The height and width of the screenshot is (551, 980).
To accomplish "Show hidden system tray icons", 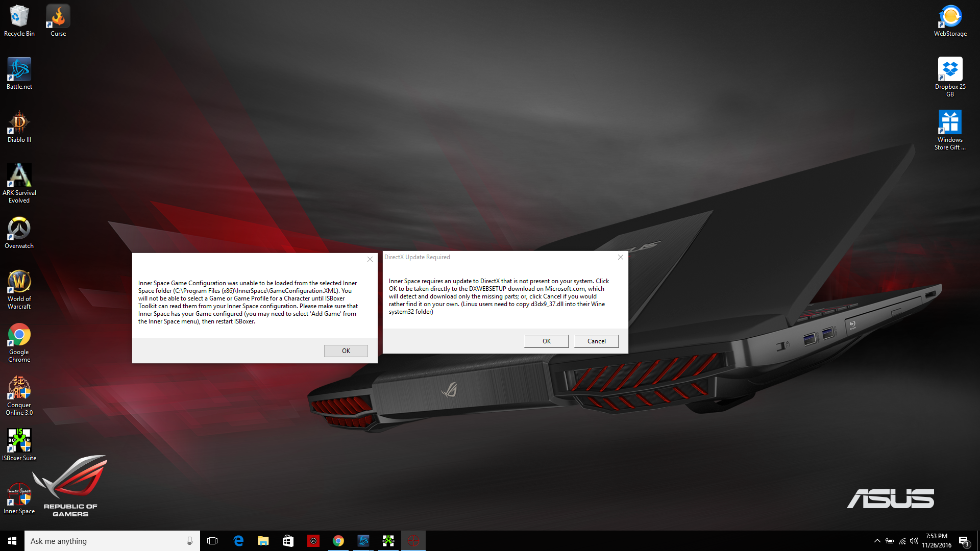I will (877, 541).
